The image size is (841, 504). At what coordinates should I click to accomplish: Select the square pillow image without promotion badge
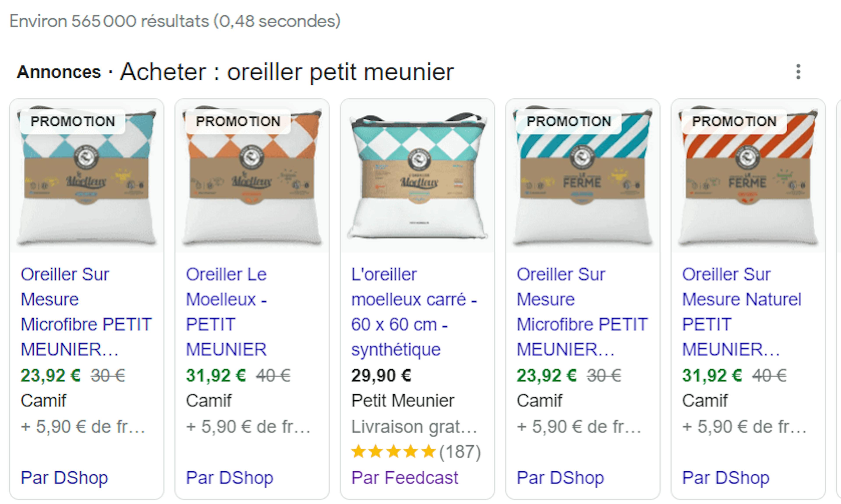(x=417, y=177)
